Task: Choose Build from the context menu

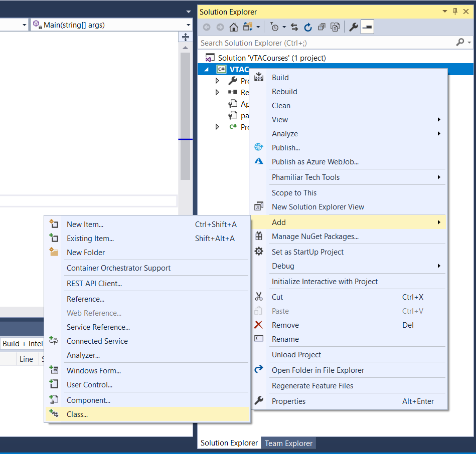Action: pyautogui.click(x=349, y=78)
